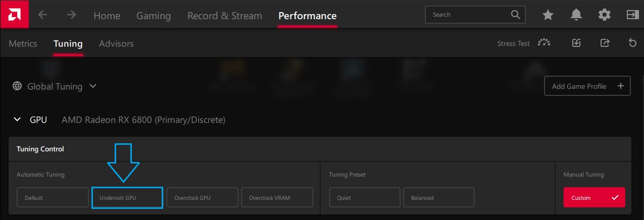The image size is (644, 220).
Task: Click the sidebar exit panel icon
Action: 632,15
